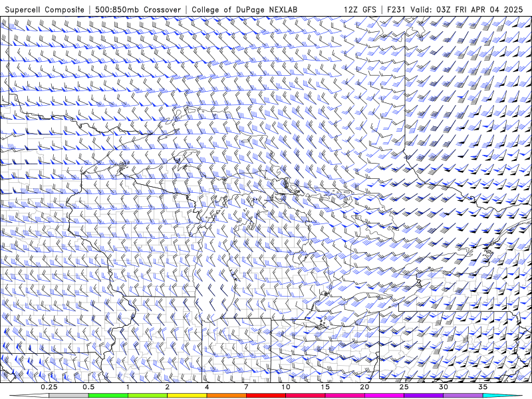The height and width of the screenshot is (399, 532).
Task: Click the colorbar label reading 4
Action: point(207,387)
